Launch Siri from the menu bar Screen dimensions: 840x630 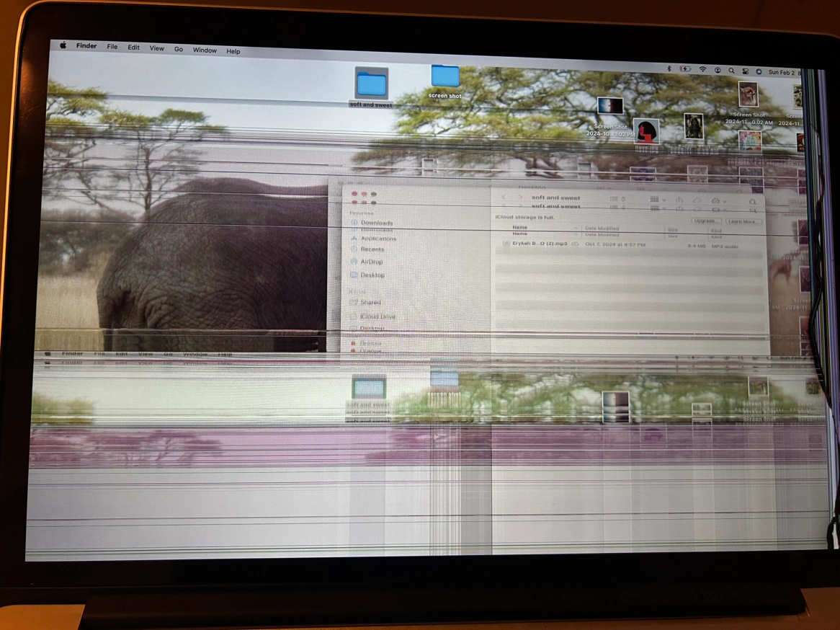pos(759,71)
